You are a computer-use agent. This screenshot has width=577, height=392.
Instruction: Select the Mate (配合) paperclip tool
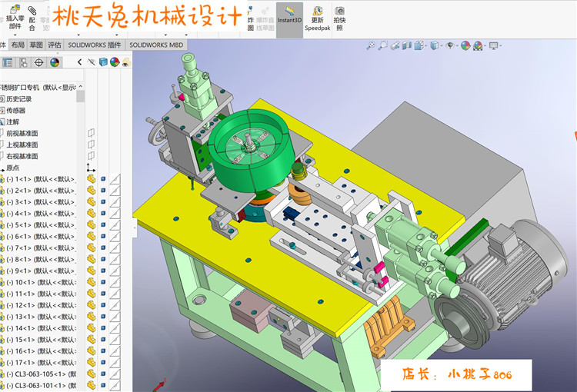(x=32, y=18)
